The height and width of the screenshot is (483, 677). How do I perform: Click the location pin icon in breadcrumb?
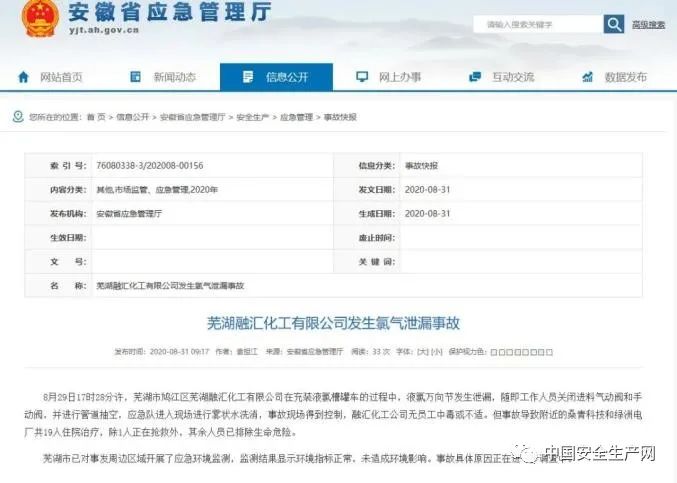(18, 117)
